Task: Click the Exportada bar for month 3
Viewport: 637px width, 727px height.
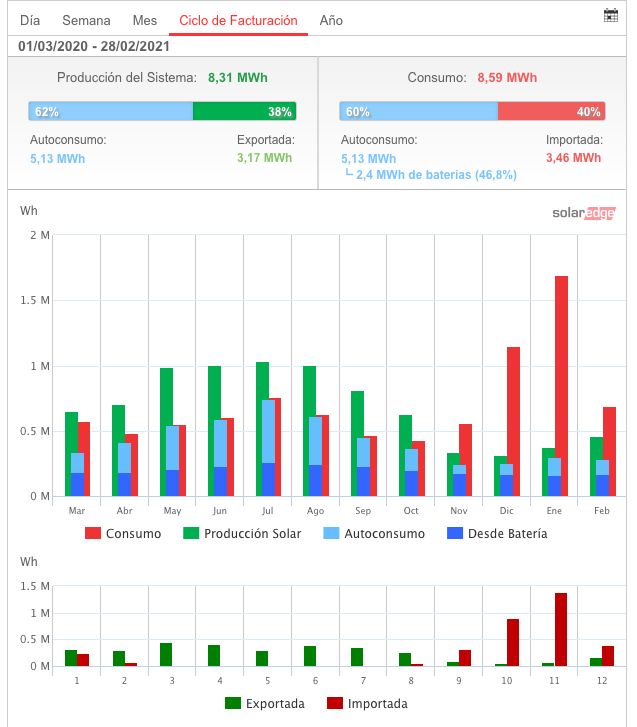Action: click(x=166, y=654)
